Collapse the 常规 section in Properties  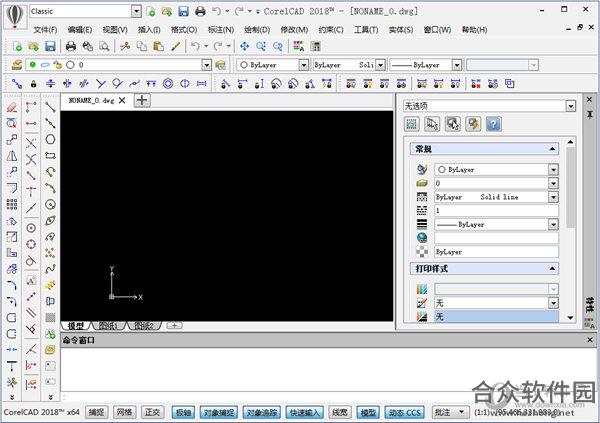click(x=552, y=149)
